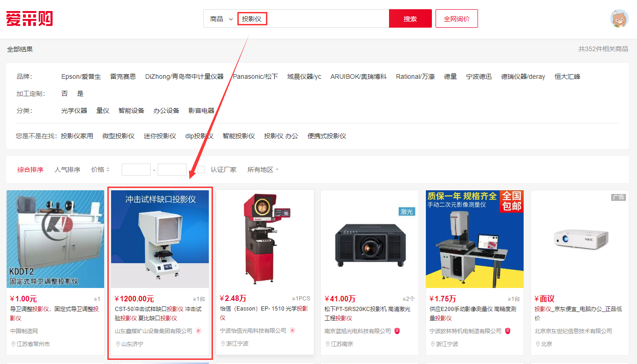Screen dimensions: 637x364
Task: Select 综合排序 sort tab
Action: click(x=30, y=170)
